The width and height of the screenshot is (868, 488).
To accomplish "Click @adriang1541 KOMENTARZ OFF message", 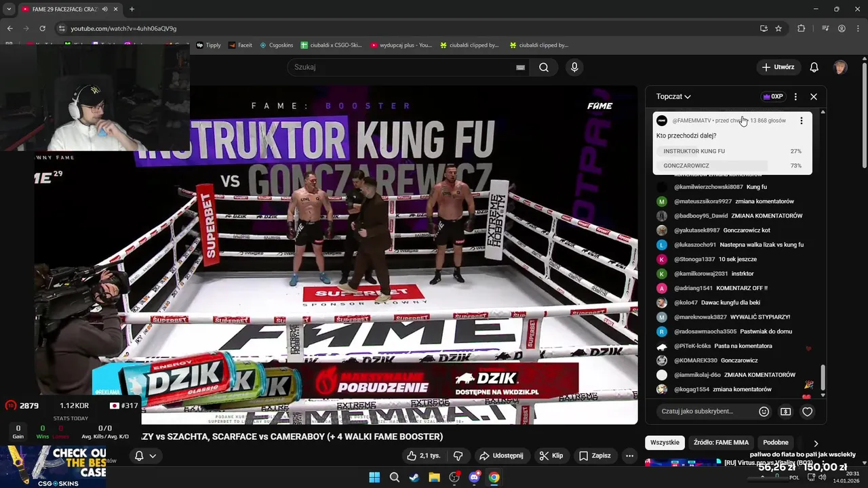I will click(x=732, y=288).
